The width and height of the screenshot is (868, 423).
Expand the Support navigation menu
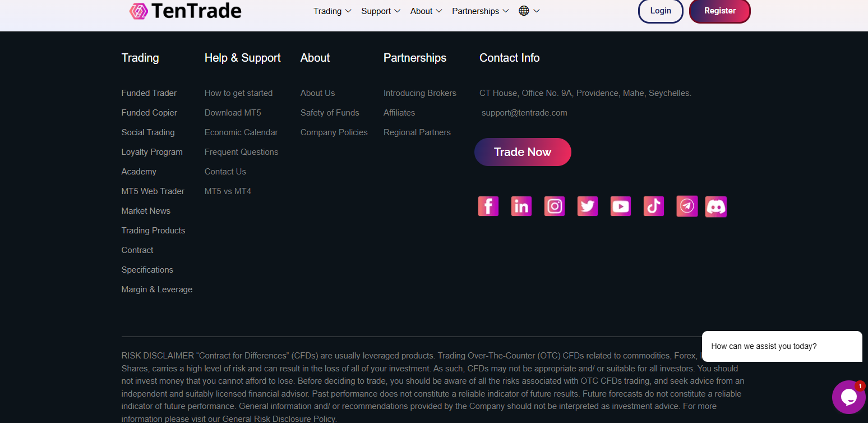(x=381, y=11)
